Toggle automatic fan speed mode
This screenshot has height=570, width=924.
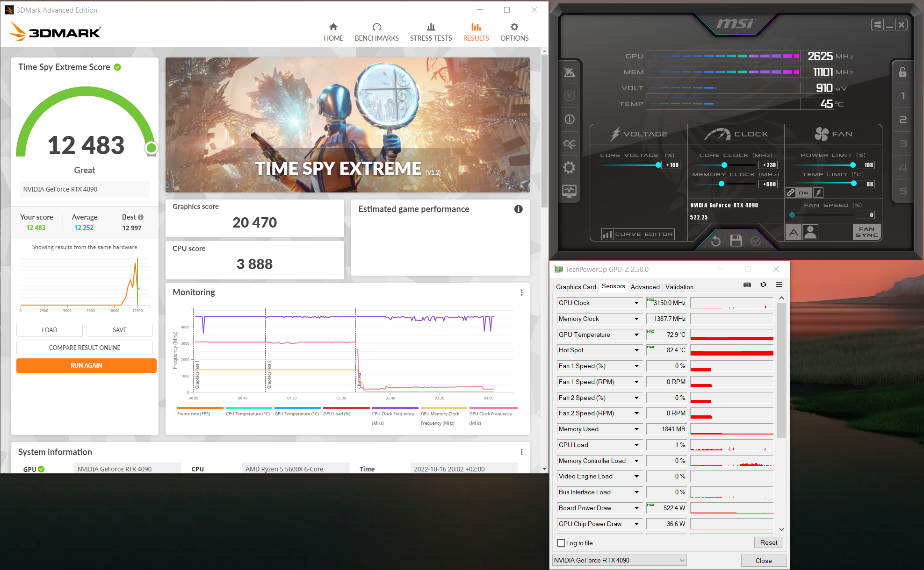coord(794,232)
